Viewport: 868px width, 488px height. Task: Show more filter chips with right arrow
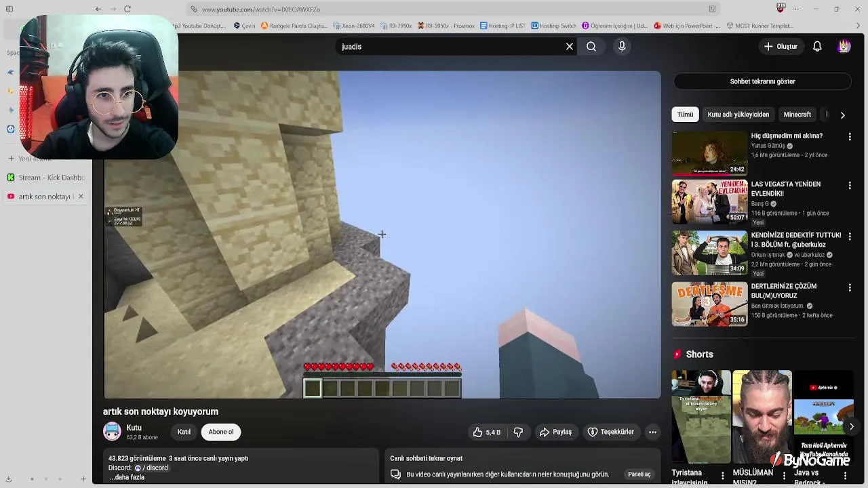(842, 115)
